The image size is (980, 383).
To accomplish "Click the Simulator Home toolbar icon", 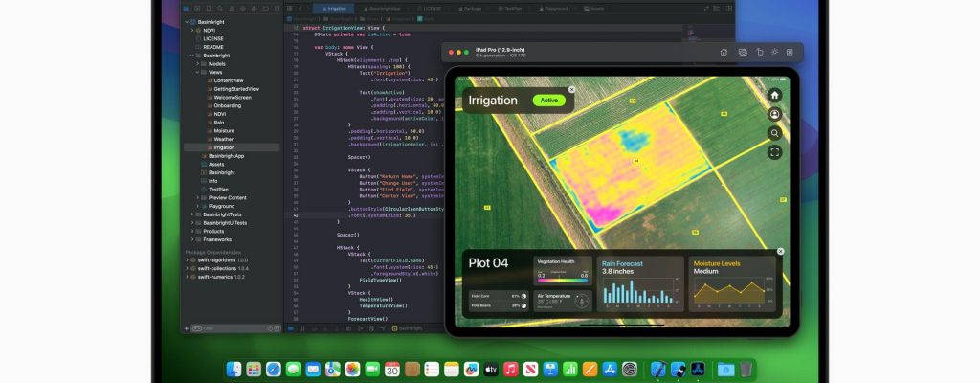I will click(x=724, y=53).
